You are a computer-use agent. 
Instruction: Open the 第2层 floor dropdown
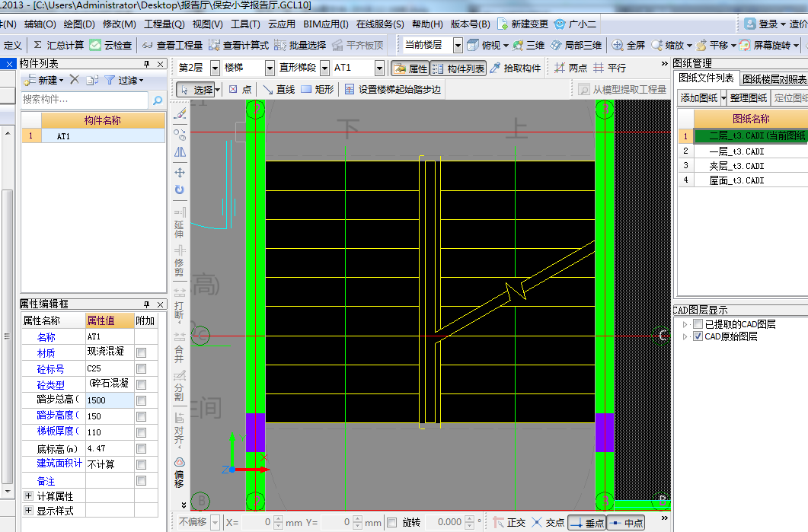click(216, 68)
